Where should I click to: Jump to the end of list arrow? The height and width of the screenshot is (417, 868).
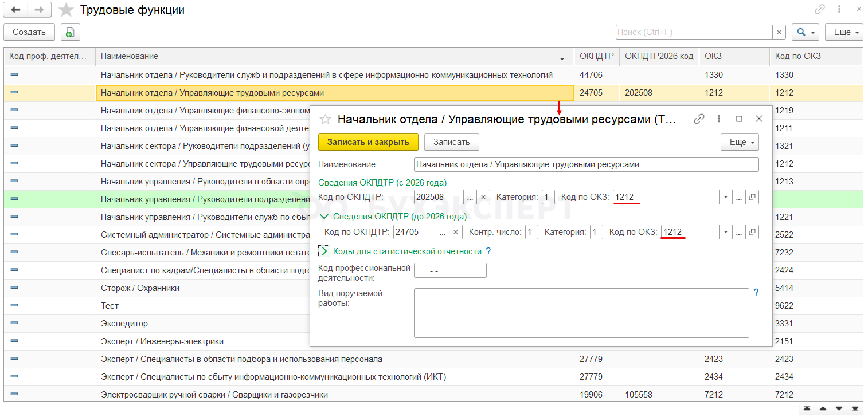856,408
